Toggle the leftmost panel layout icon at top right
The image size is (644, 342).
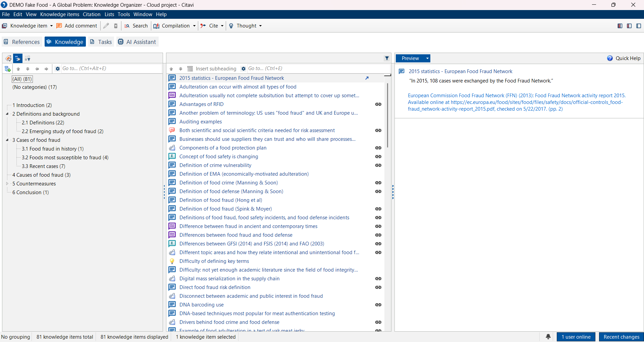(x=620, y=26)
